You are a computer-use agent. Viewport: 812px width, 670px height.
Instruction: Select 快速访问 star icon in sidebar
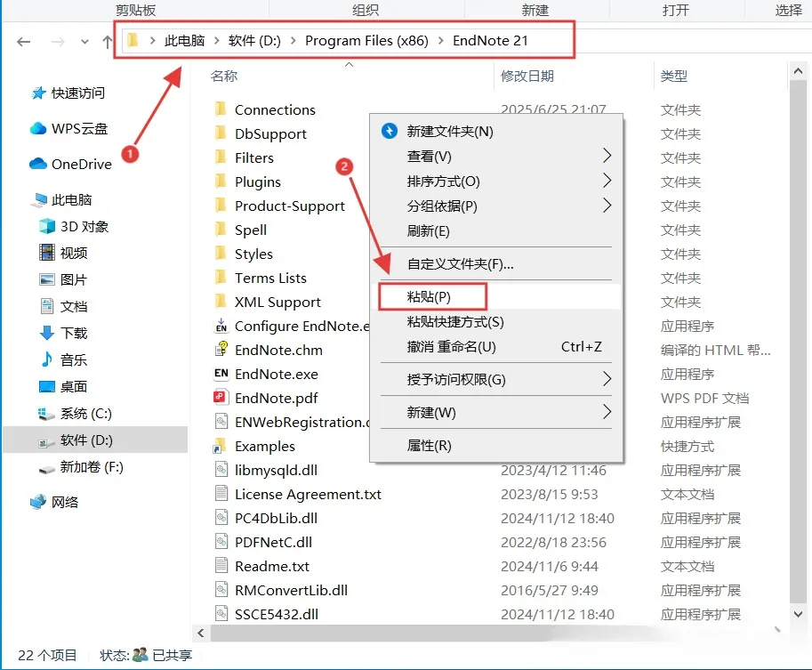tap(39, 93)
